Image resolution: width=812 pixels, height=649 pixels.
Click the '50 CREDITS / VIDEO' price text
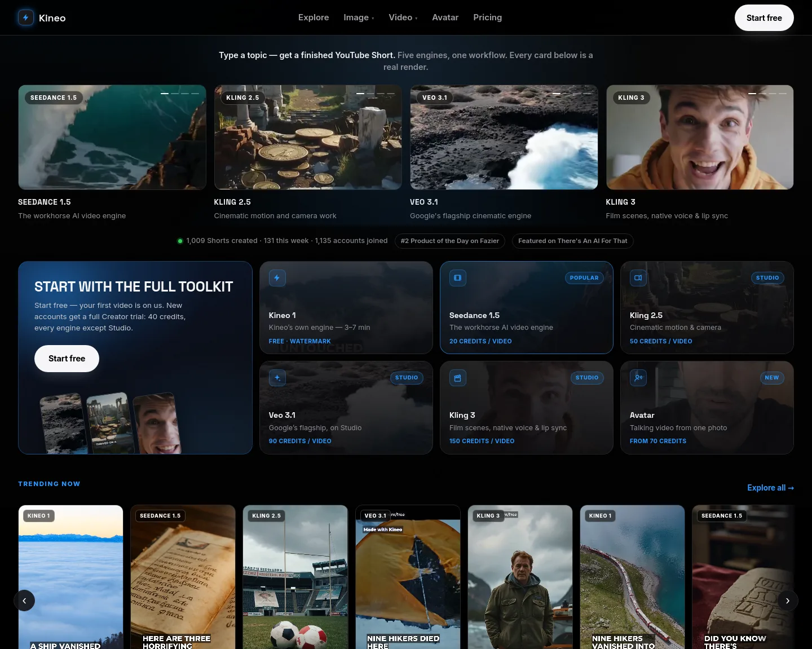(661, 341)
